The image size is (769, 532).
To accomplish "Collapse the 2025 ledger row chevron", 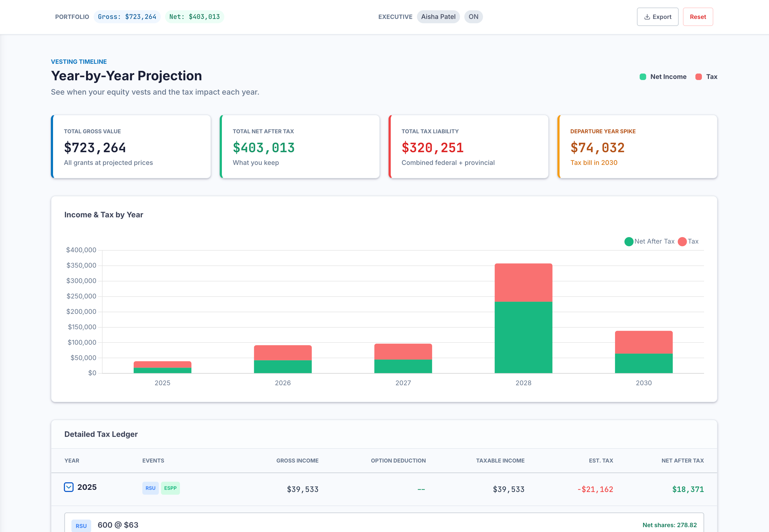I will (69, 487).
